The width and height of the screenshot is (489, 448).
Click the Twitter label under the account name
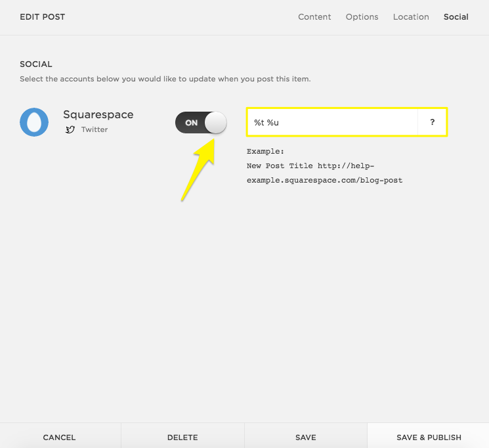pyautogui.click(x=95, y=130)
